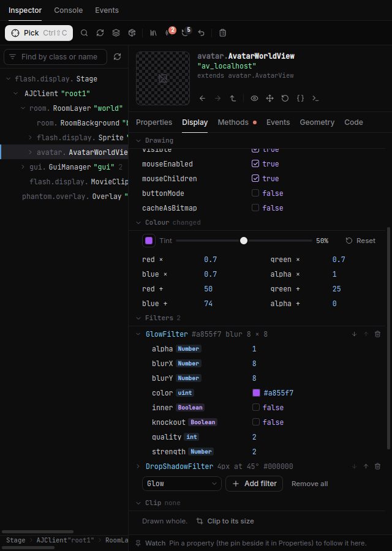Switch to the top Events tab

tap(107, 10)
